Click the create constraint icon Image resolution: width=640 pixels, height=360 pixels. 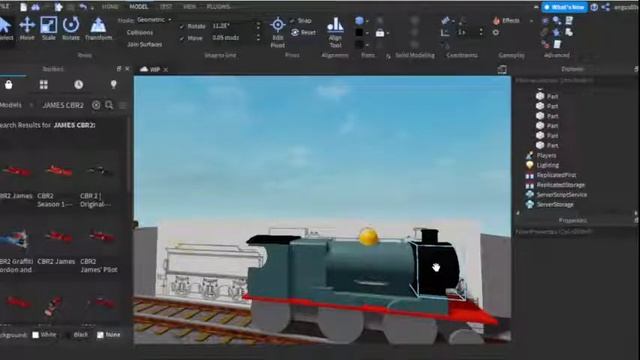(445, 20)
